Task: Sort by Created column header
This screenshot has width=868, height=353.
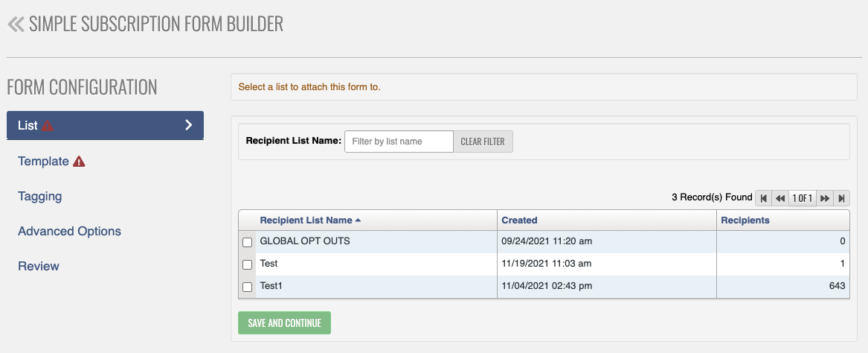Action: (519, 220)
